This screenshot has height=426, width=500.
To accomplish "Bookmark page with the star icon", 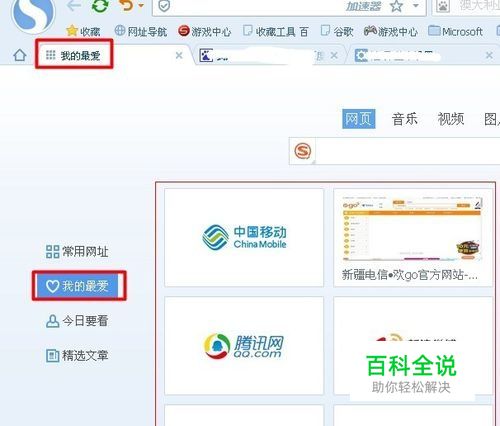I will point(396,6).
